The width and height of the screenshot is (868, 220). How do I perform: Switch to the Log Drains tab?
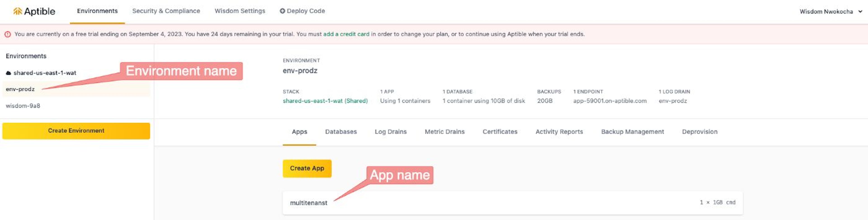[390, 132]
